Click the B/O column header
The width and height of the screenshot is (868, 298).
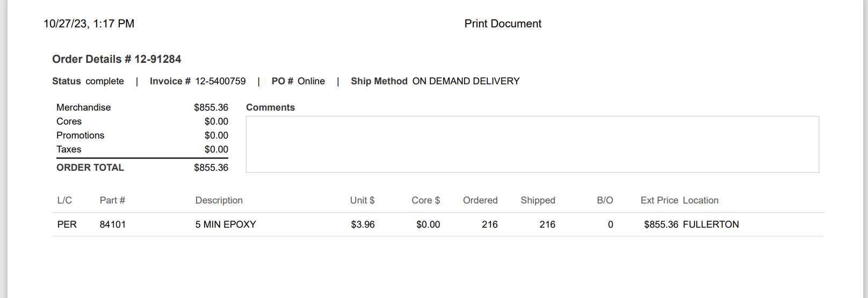(605, 200)
